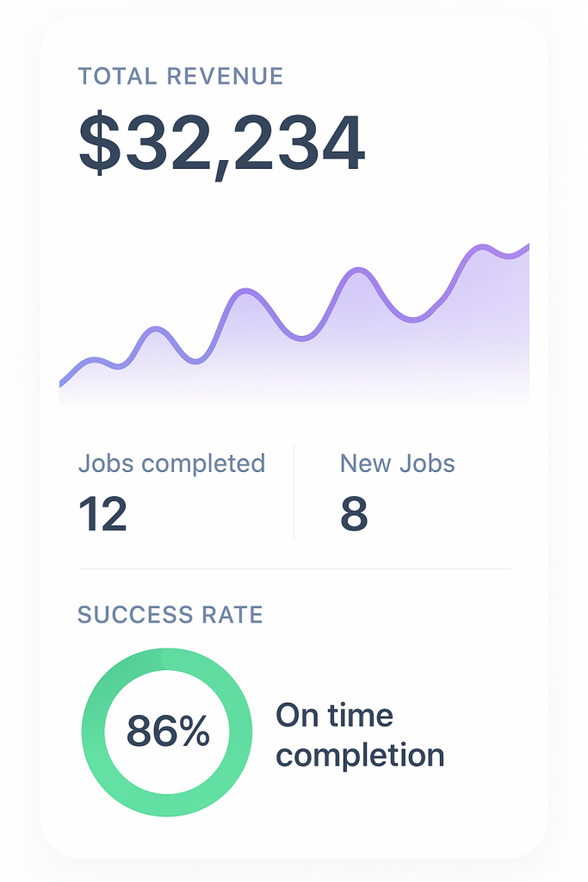Click the word "completion" beside the ring

coord(360,755)
